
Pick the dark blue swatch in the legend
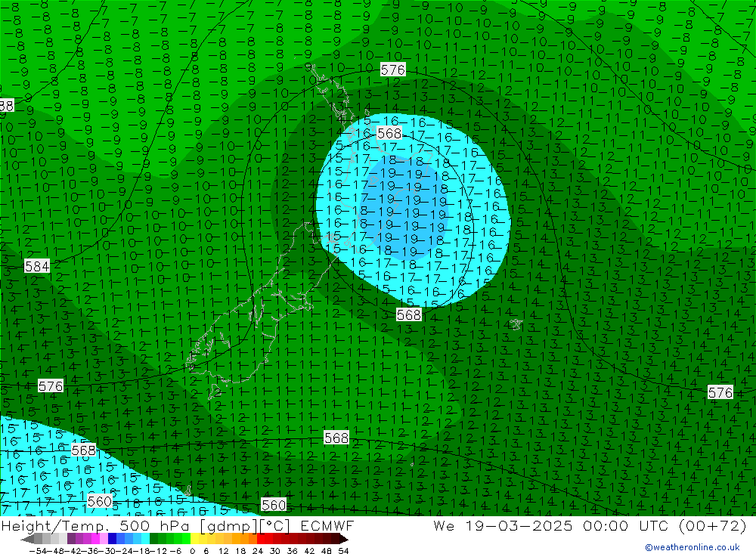point(113,539)
